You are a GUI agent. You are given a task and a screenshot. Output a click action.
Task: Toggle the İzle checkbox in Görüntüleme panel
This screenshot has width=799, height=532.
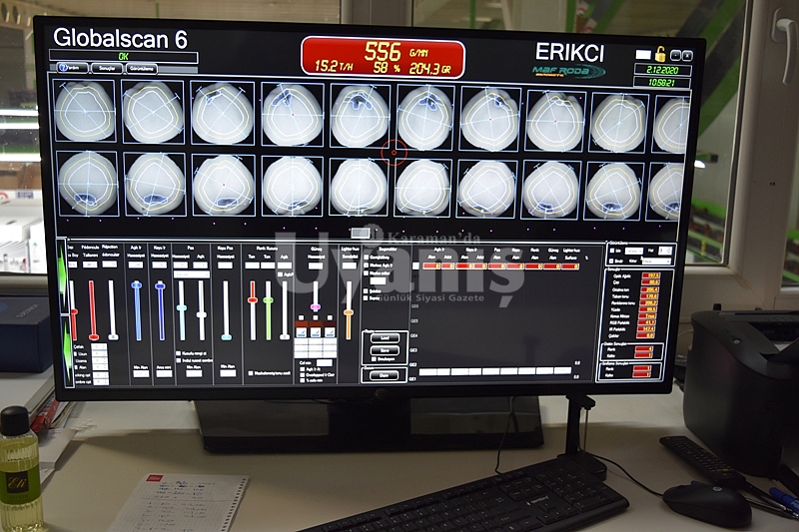click(x=612, y=251)
